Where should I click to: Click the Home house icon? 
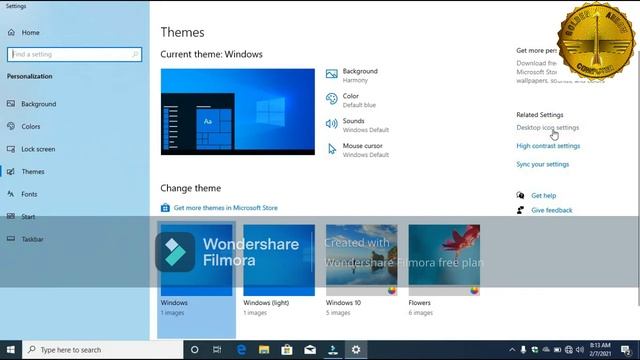click(11, 32)
